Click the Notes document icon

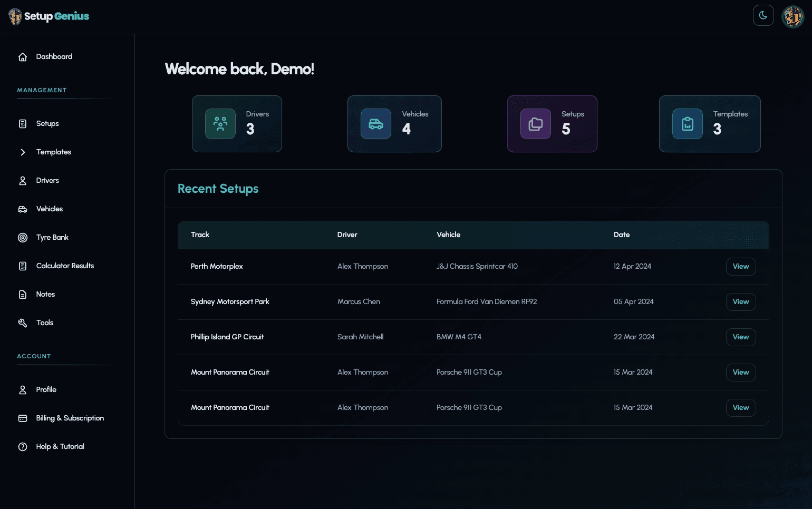click(x=23, y=295)
